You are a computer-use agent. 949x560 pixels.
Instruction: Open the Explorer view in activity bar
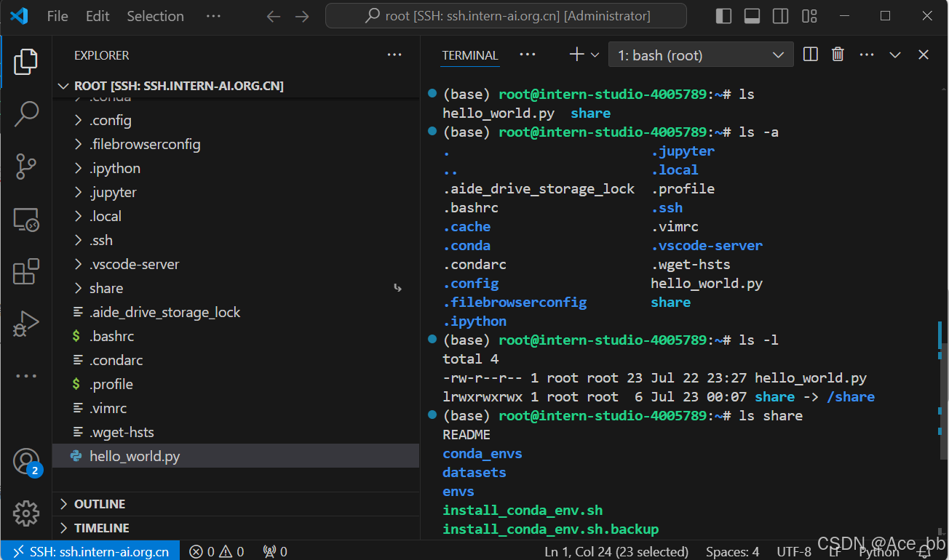coord(25,61)
